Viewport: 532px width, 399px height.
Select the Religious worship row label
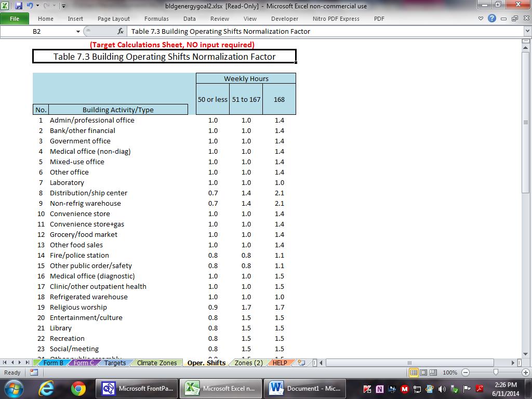coord(78,307)
